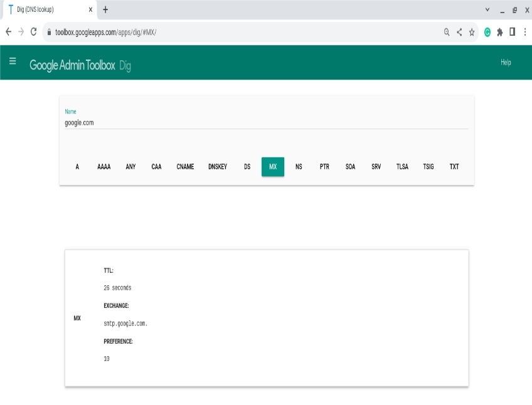Click the MX label in results
532x405 pixels.
(77, 318)
